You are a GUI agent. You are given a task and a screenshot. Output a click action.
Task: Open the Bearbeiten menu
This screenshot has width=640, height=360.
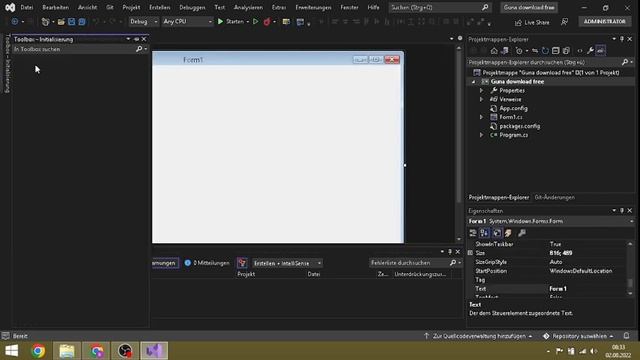(56, 7)
